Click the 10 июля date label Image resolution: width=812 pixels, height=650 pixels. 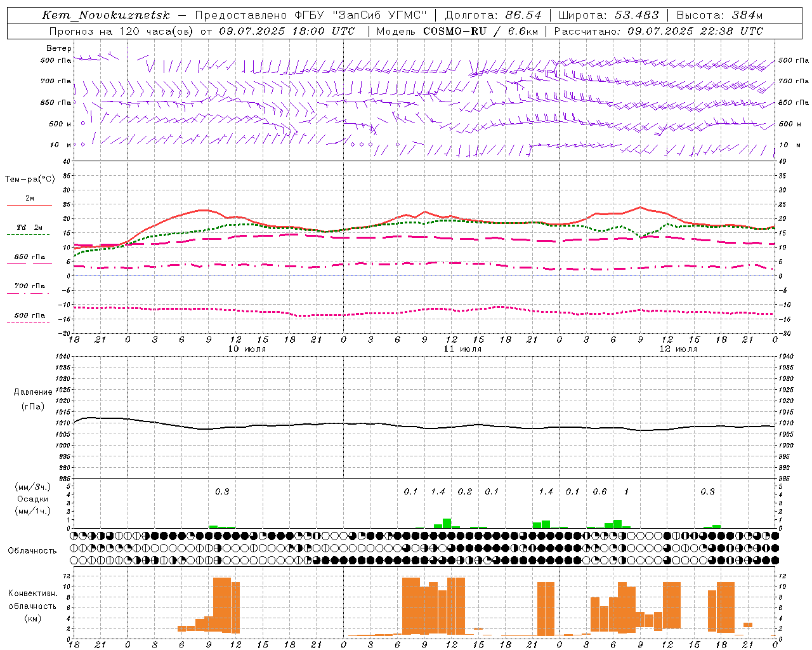pyautogui.click(x=247, y=348)
